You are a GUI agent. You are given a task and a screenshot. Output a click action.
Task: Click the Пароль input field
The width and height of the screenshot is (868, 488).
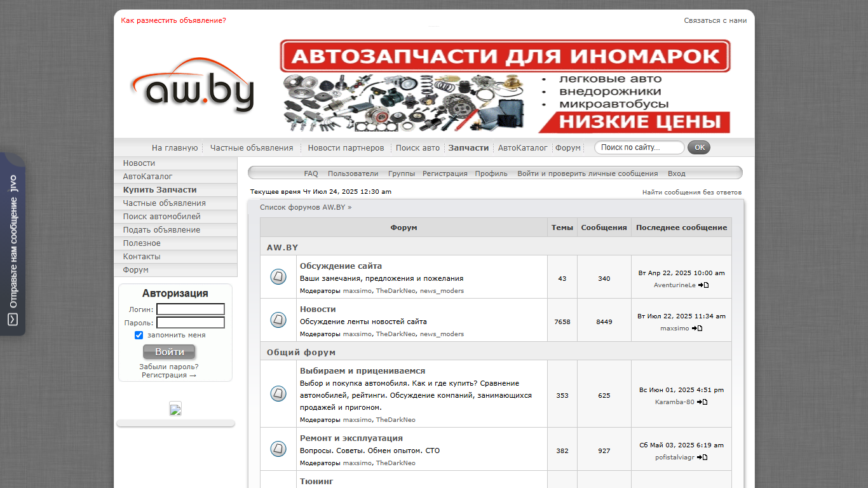(x=191, y=323)
